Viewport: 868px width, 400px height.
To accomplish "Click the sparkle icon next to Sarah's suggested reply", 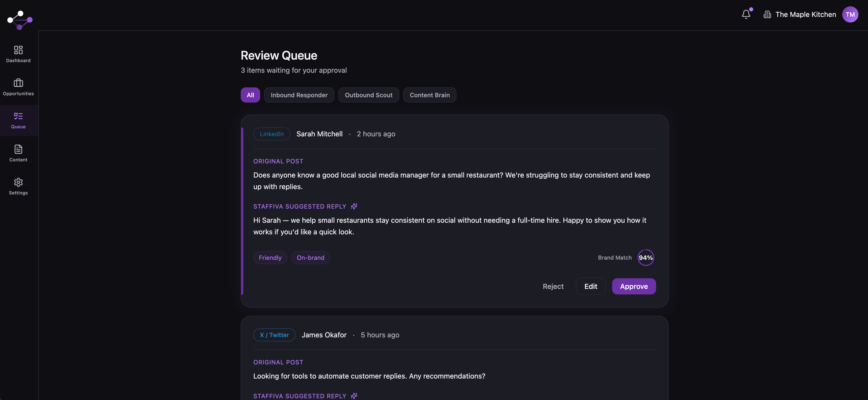I will pyautogui.click(x=354, y=206).
